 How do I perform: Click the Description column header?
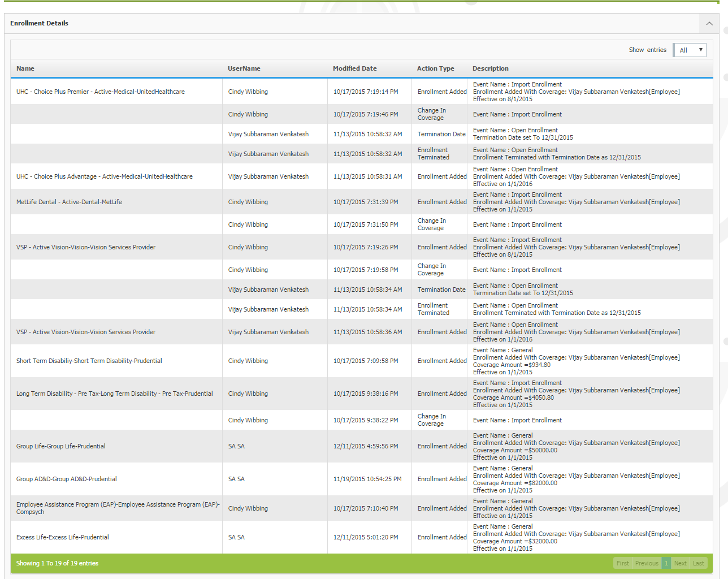[x=490, y=68]
